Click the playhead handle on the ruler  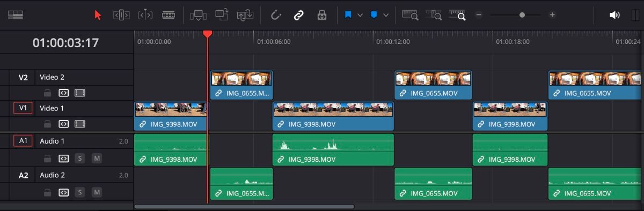207,34
